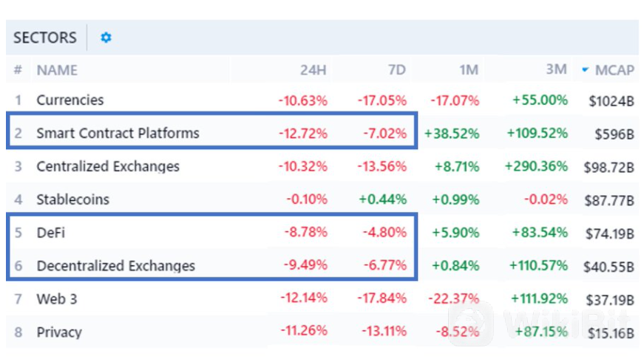Sort by the NAME column header
This screenshot has width=644, height=362.
[57, 70]
